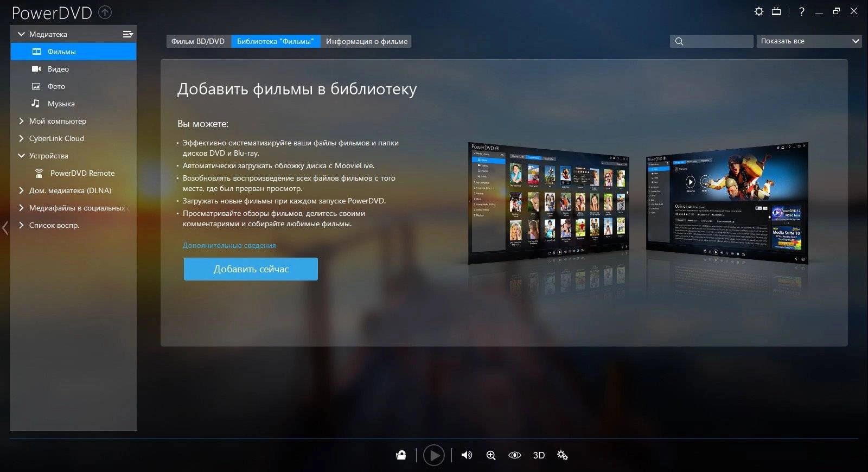Expand Дом. медиатека (DLNA) node
Image resolution: width=868 pixels, height=472 pixels.
(x=21, y=190)
